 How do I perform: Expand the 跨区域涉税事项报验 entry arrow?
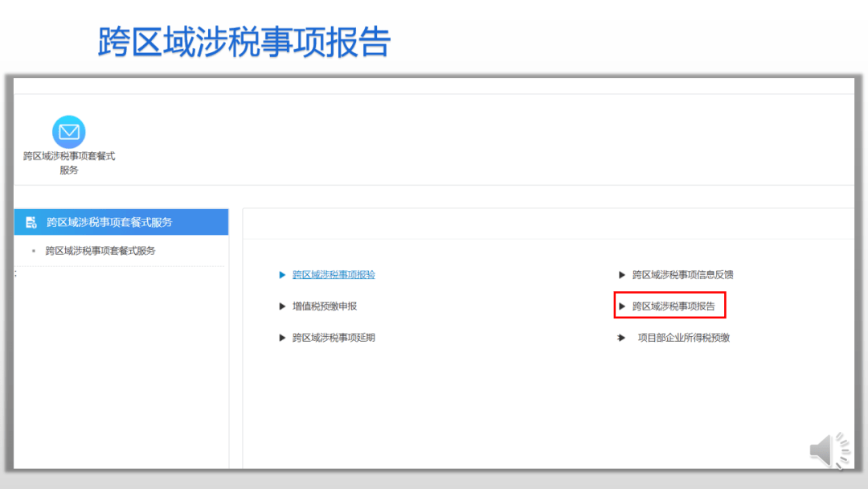[x=281, y=274]
